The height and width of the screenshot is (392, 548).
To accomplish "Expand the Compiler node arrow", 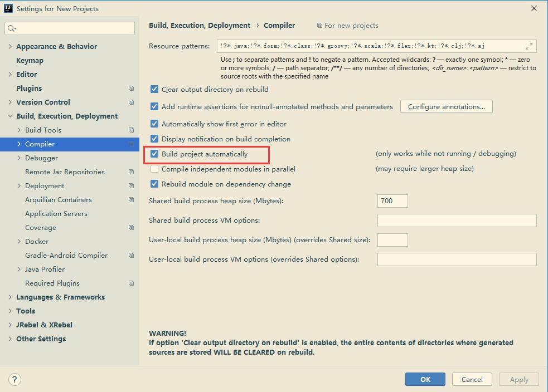I will 19,144.
